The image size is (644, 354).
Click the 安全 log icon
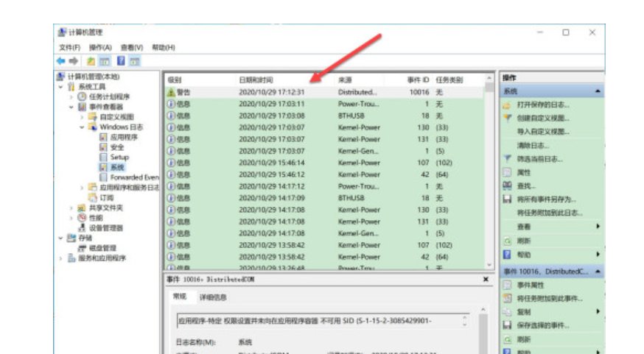pyautogui.click(x=103, y=147)
